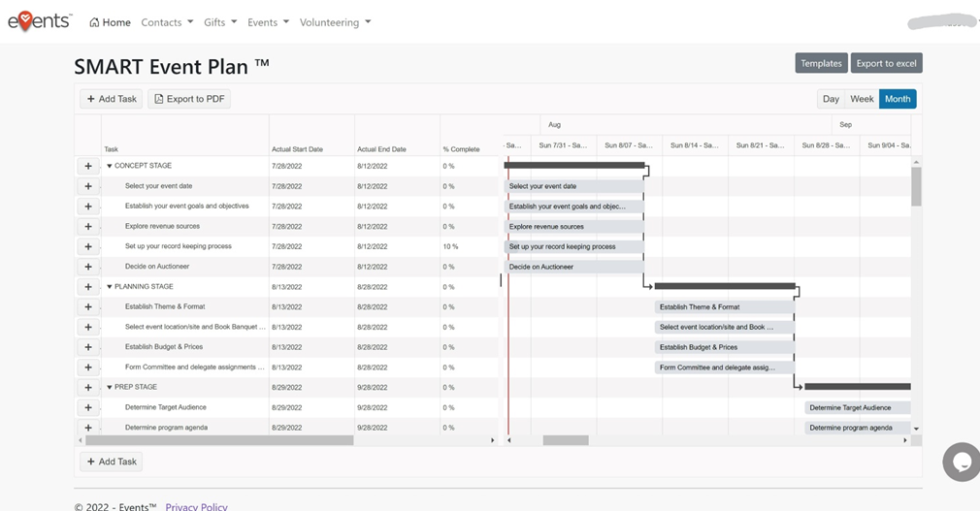Click the plus icon beside PLANNING STAGE row
Image resolution: width=980 pixels, height=511 pixels.
tap(88, 287)
